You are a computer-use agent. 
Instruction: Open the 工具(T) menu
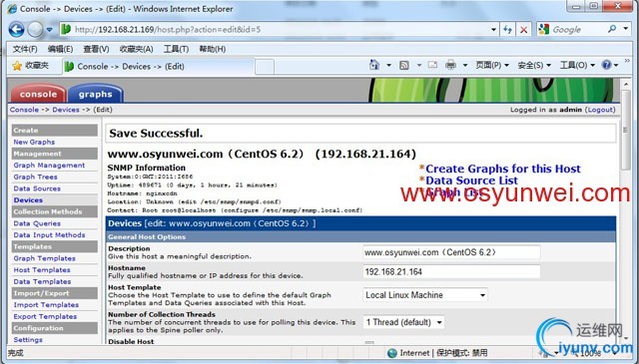click(176, 49)
